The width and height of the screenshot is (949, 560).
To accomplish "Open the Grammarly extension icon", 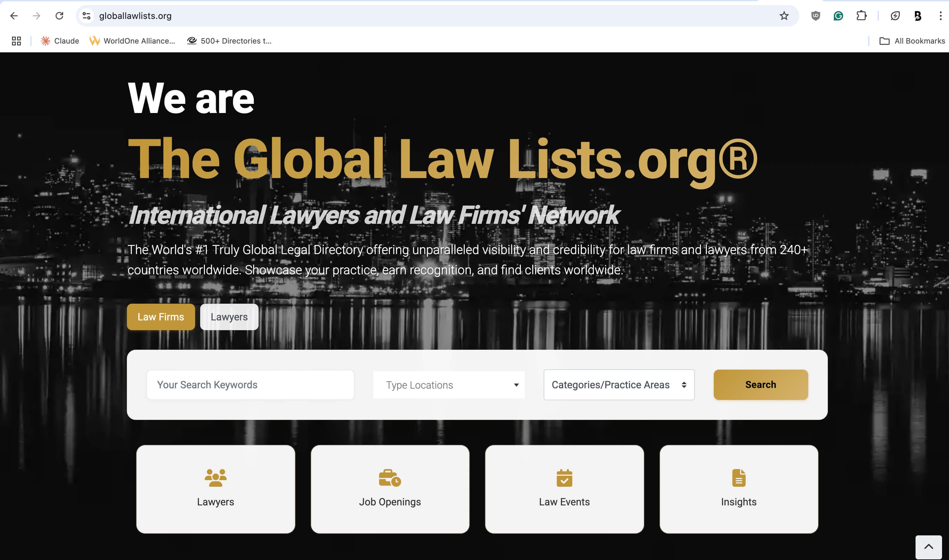I will pos(838,16).
